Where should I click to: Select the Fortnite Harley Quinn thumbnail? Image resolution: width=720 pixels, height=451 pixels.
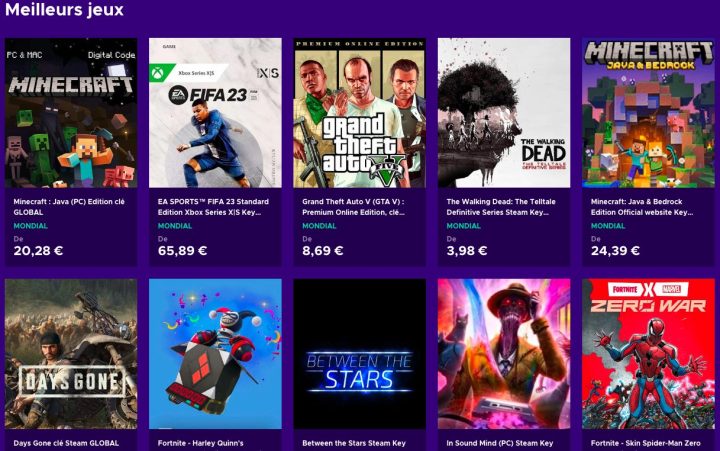coord(215,353)
